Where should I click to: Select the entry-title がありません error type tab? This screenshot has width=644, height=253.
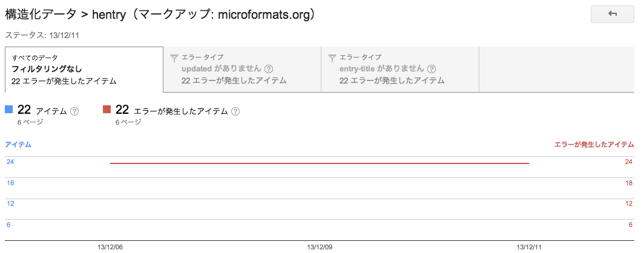[x=401, y=70]
